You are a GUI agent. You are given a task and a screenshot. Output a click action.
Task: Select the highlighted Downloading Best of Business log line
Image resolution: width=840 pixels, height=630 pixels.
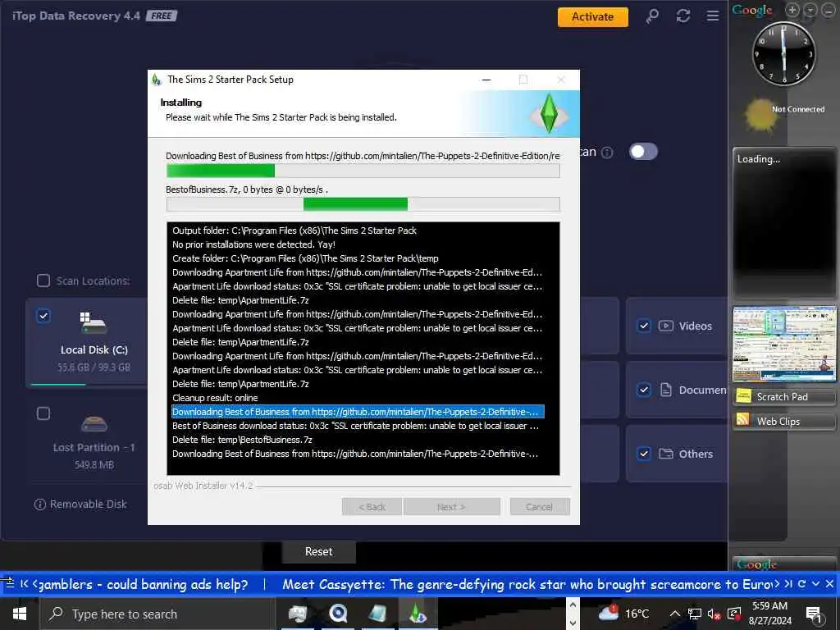click(358, 412)
